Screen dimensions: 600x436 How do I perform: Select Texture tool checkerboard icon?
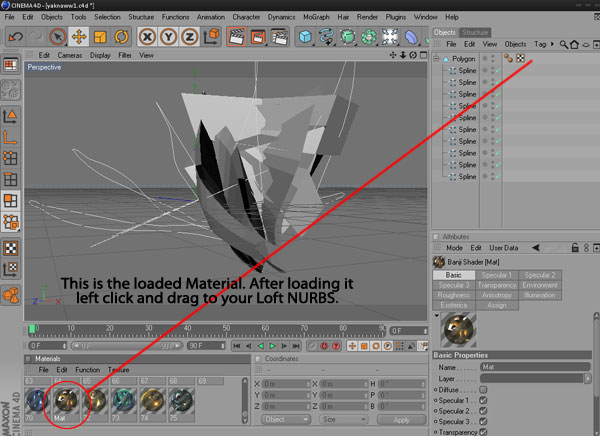point(10,248)
